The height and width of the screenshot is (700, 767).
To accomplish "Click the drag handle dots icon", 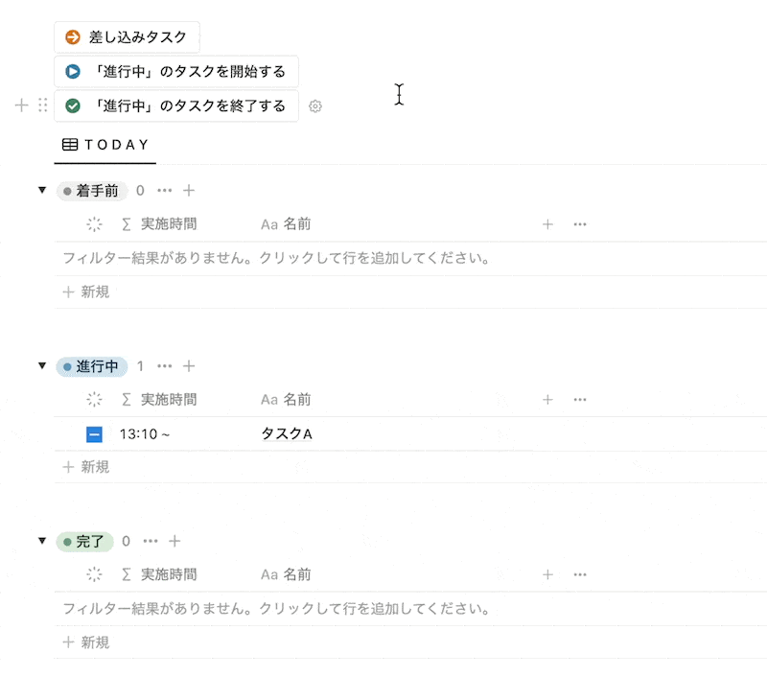I will [42, 105].
